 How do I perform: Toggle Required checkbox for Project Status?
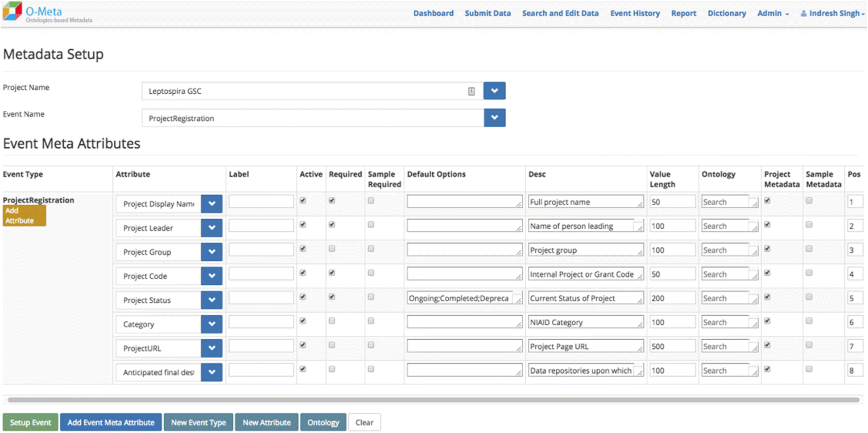pyautogui.click(x=332, y=297)
